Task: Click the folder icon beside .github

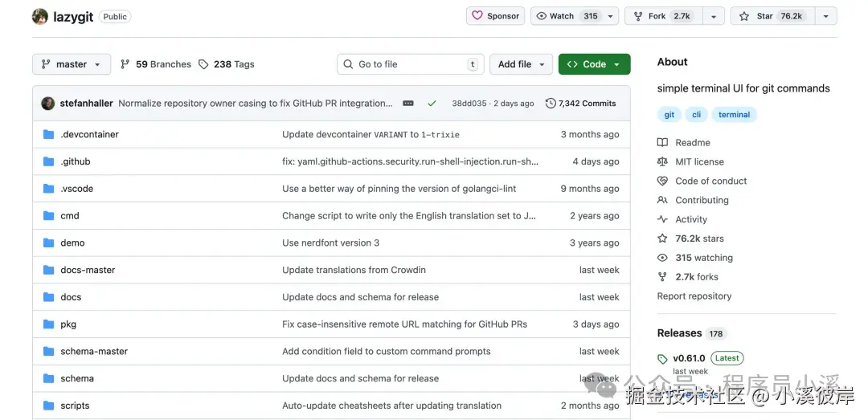Action: coord(49,161)
